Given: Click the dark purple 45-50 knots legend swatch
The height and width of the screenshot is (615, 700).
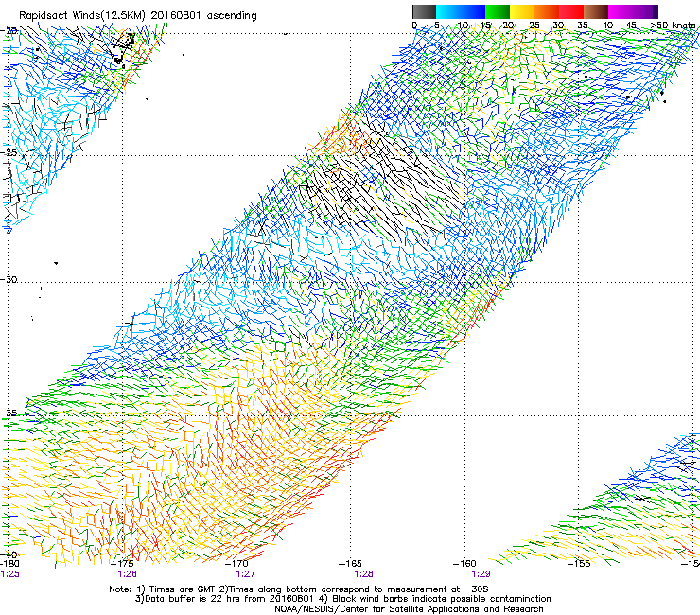Looking at the screenshot, I should 645,11.
